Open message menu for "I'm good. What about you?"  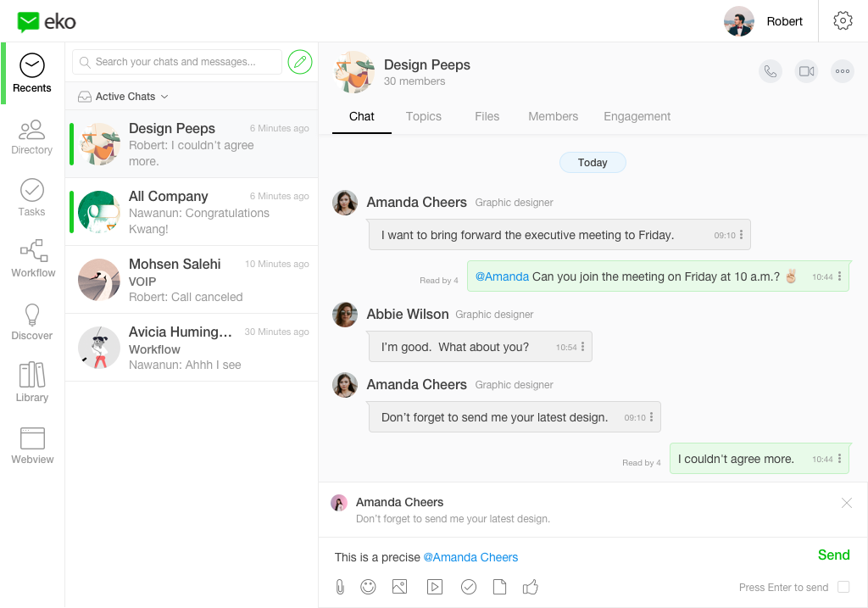(x=582, y=347)
